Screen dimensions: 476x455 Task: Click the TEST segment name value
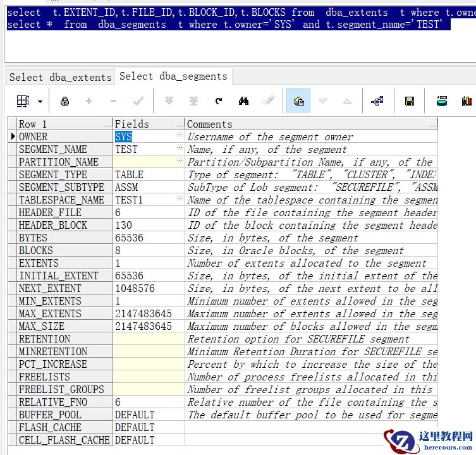[x=126, y=149]
